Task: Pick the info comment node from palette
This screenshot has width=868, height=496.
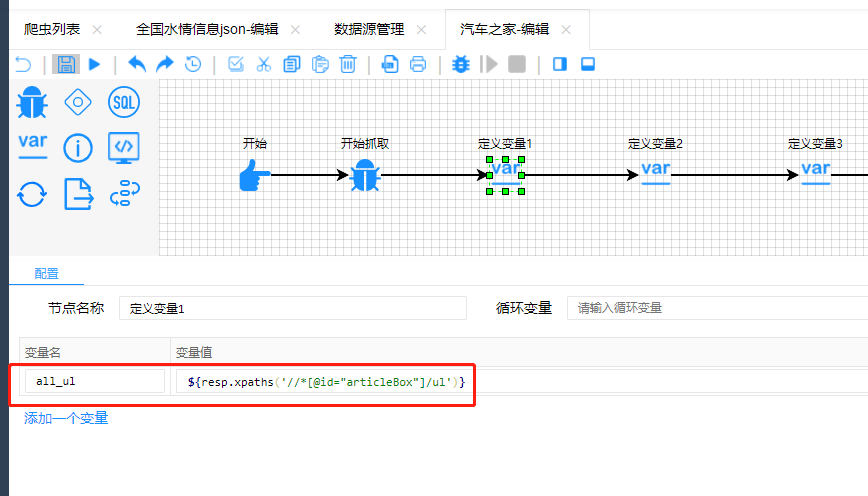Action: (x=78, y=148)
